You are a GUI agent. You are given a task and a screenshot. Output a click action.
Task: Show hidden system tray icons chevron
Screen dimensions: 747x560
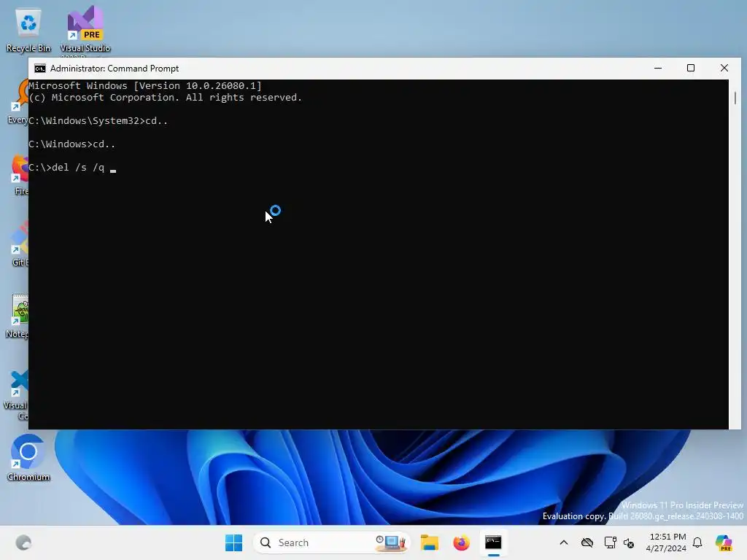tap(564, 542)
